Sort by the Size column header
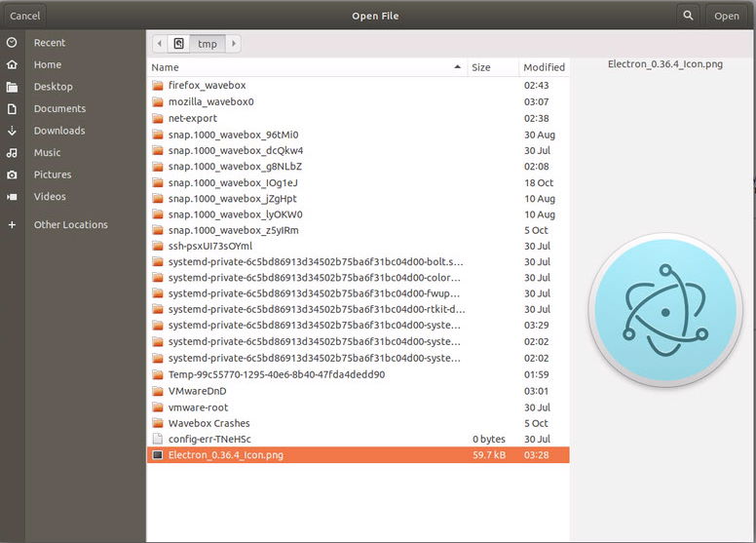 pos(492,67)
